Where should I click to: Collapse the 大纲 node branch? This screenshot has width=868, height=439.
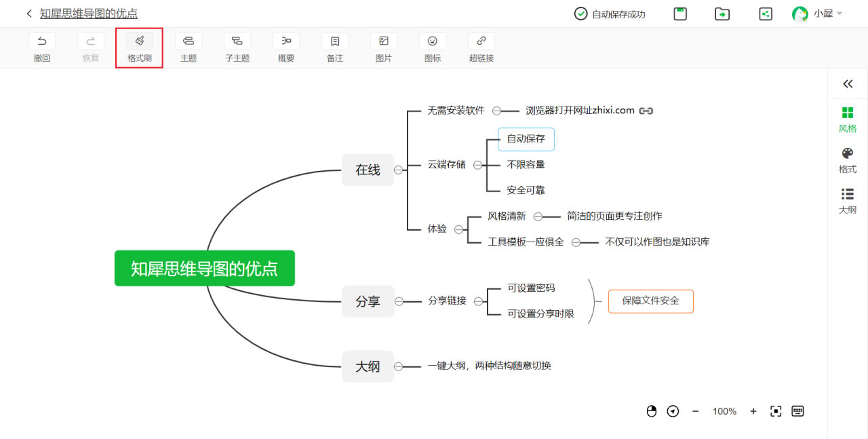[x=399, y=366]
